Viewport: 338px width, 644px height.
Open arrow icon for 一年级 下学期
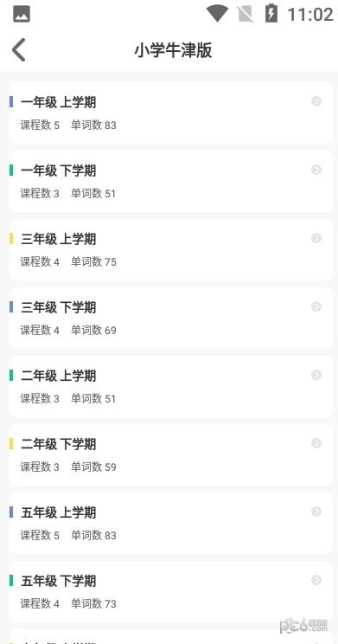(316, 170)
